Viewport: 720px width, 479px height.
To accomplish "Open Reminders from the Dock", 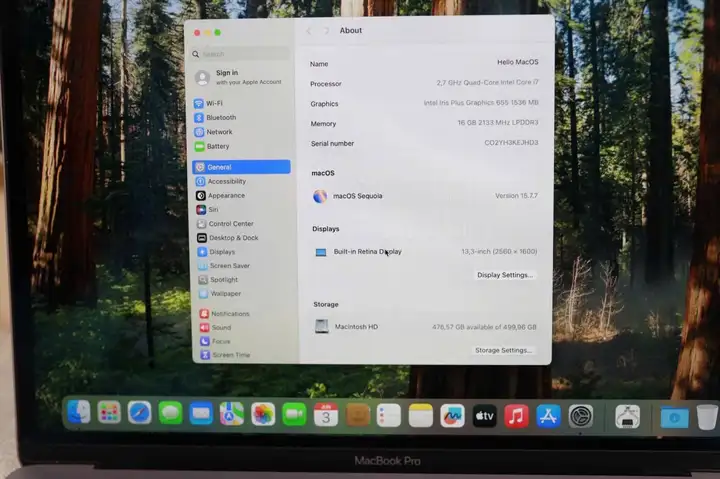I will [x=389, y=416].
